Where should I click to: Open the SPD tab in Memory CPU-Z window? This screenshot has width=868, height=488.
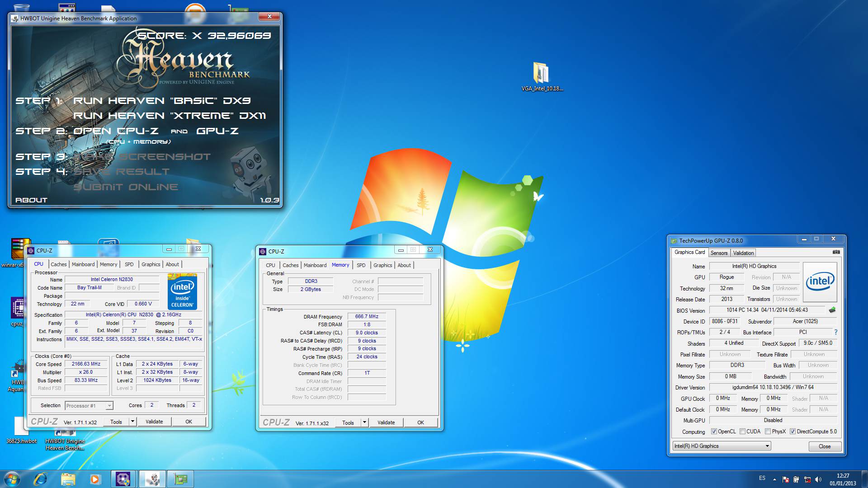(361, 265)
